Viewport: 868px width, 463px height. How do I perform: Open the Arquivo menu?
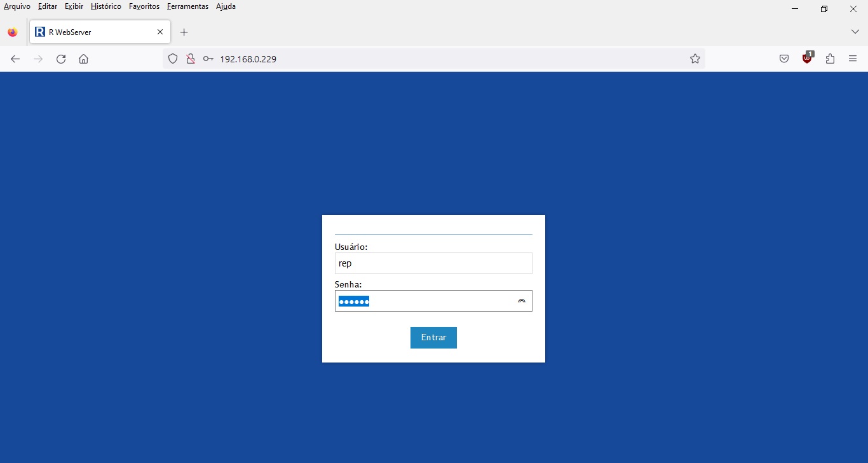click(17, 6)
